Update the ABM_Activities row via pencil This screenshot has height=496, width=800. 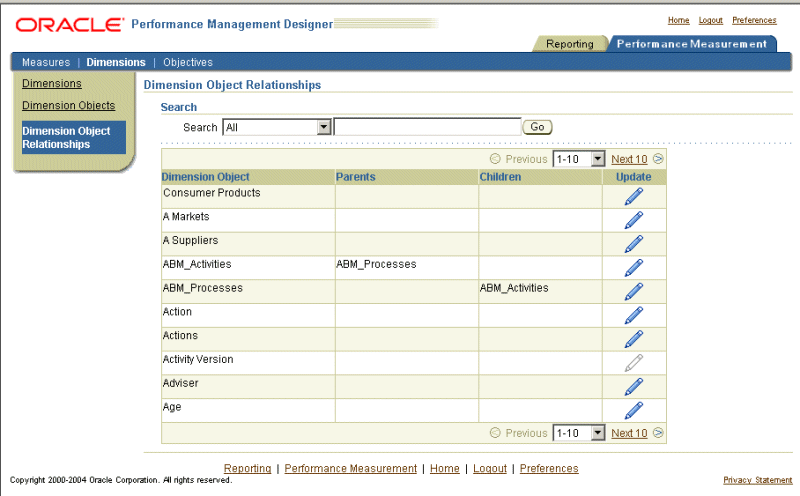[634, 268]
